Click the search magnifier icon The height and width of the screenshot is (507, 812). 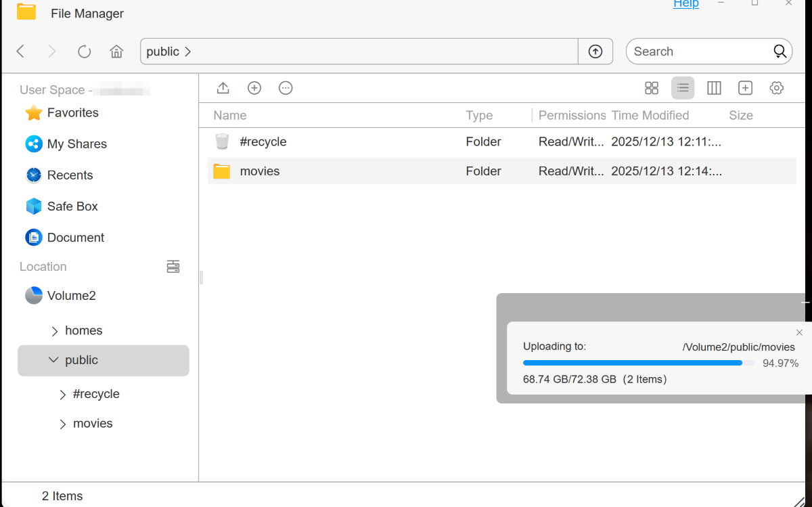click(x=780, y=51)
